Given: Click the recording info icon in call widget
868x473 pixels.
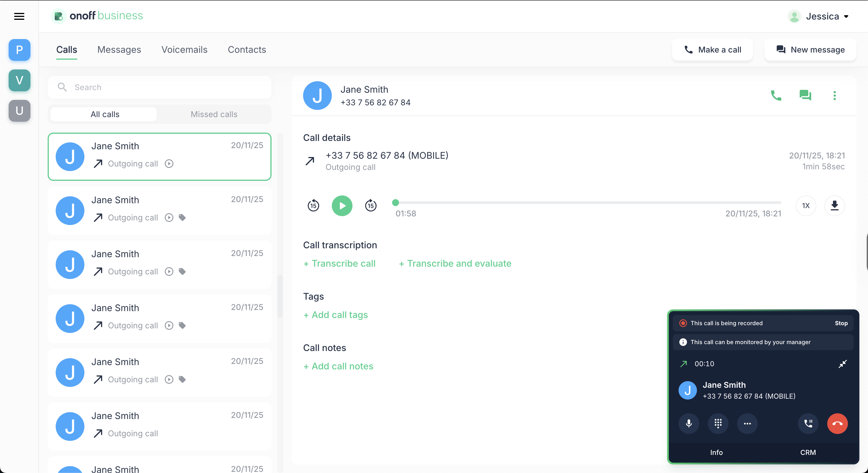Looking at the screenshot, I should pyautogui.click(x=683, y=323).
